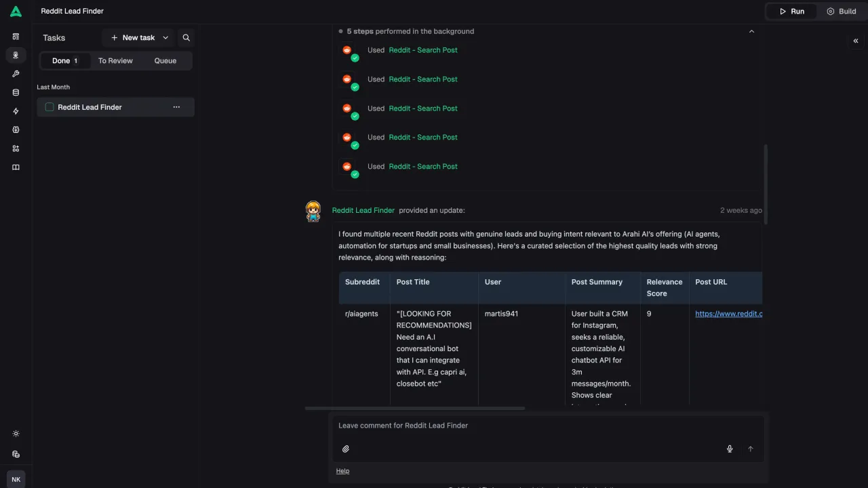Select the Queue tab

pos(165,60)
